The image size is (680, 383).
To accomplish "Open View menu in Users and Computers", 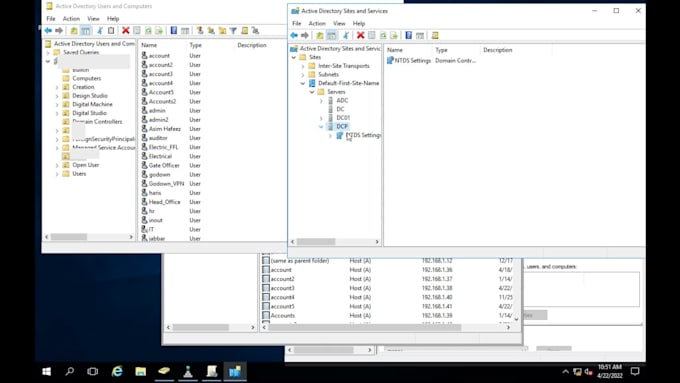I will (93, 19).
